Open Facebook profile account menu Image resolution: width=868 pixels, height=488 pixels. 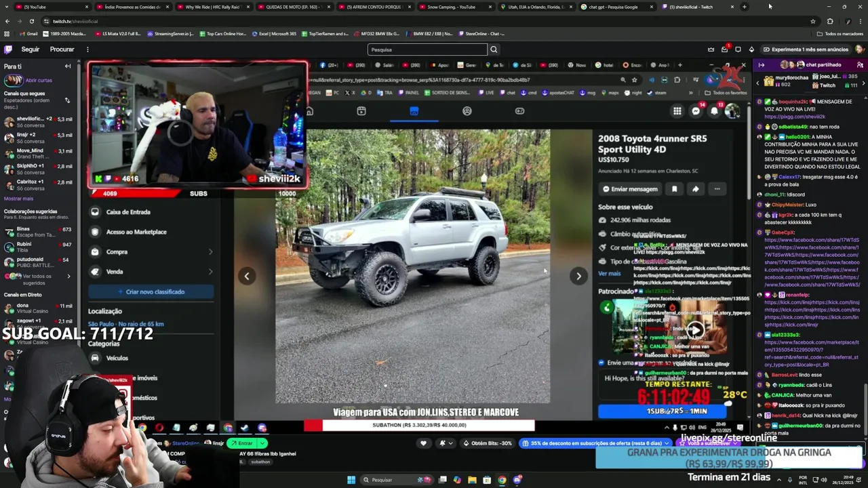732,111
